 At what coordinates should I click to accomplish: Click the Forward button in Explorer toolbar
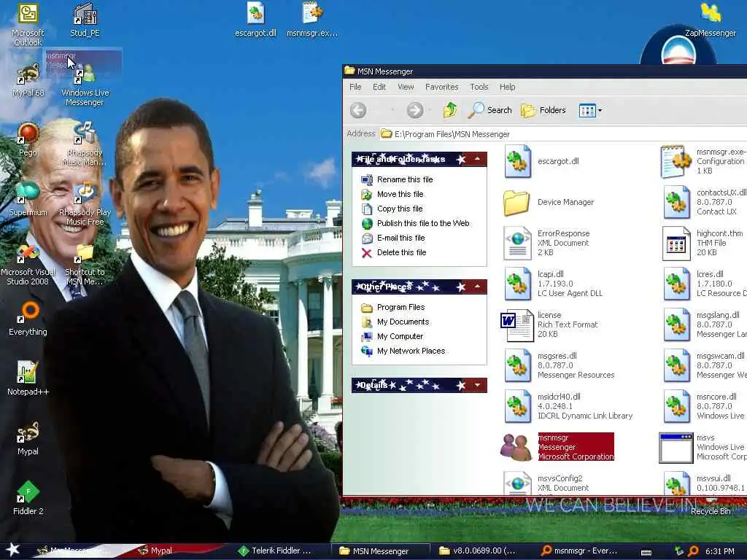415,111
